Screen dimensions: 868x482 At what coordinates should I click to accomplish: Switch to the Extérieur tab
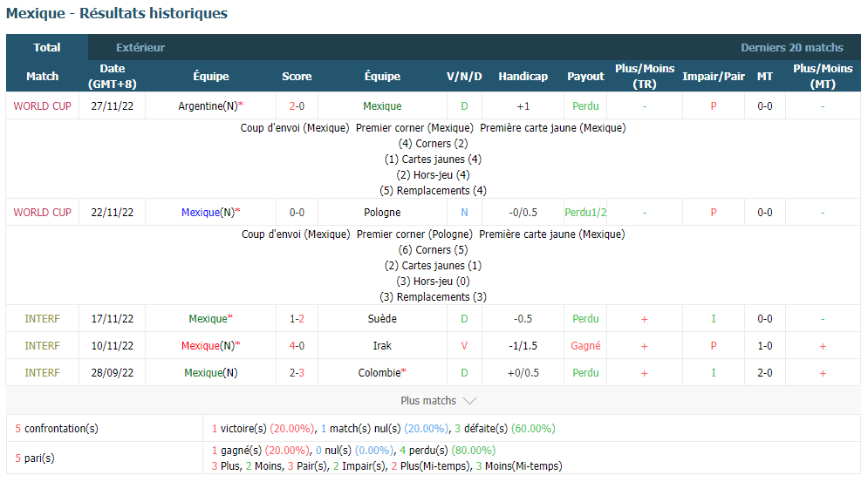pyautogui.click(x=140, y=48)
